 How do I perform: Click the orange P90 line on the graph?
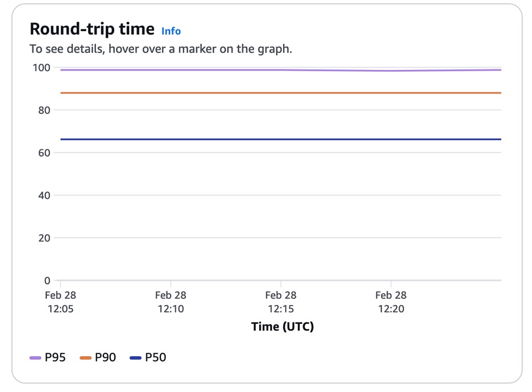click(227, 93)
